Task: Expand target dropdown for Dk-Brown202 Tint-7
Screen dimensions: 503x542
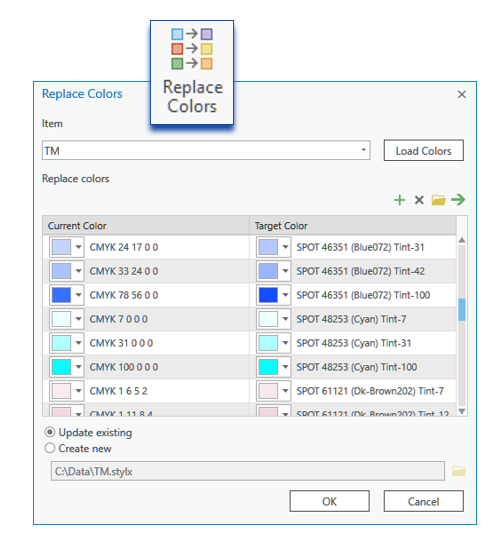Action: point(285,391)
